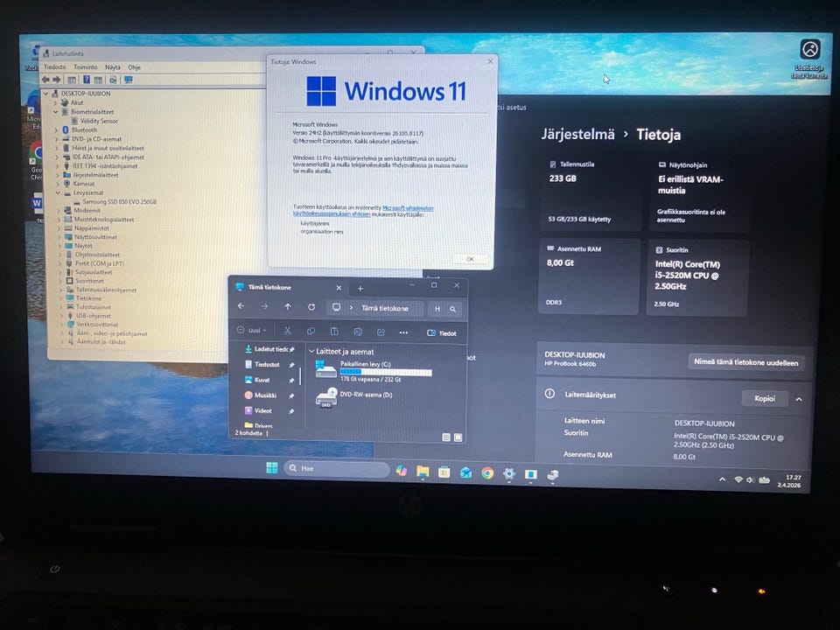Screen dimensions: 840x630
Task: Go back in File Explorer
Action: (x=241, y=306)
